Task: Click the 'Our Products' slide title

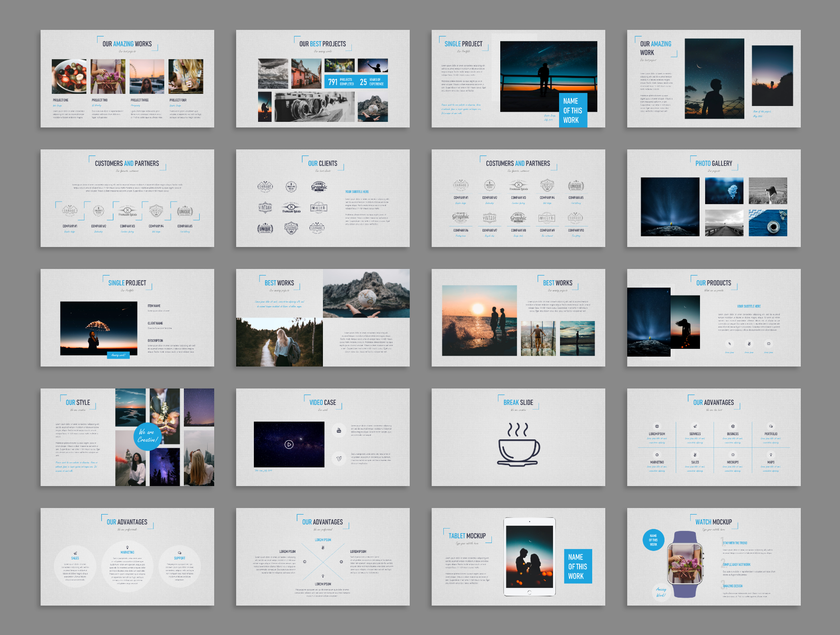Action: click(x=714, y=283)
